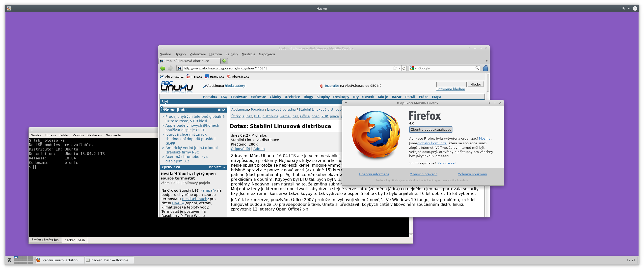Image resolution: width=644 pixels, height=270 pixels.
Task: Click the Odpovědět link under the question
Action: [240, 149]
